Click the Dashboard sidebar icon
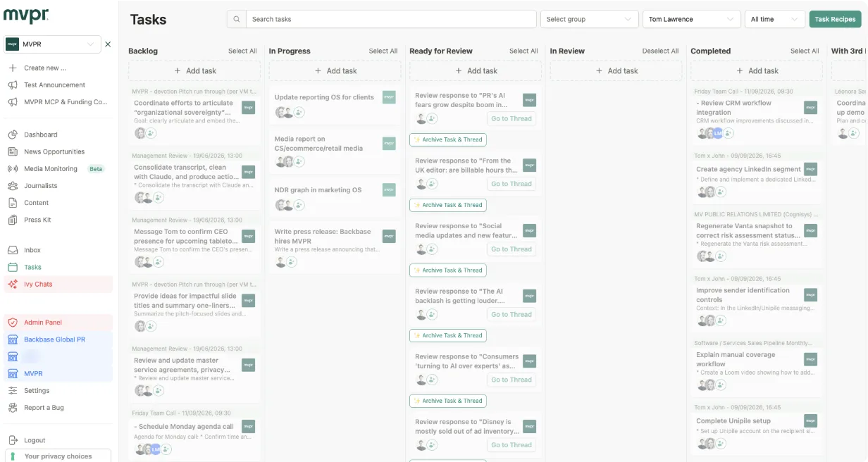This screenshot has height=462, width=868. pyautogui.click(x=12, y=135)
